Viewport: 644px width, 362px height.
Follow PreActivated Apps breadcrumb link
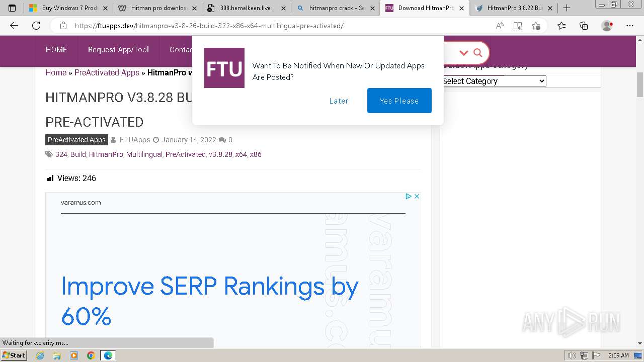click(x=107, y=72)
